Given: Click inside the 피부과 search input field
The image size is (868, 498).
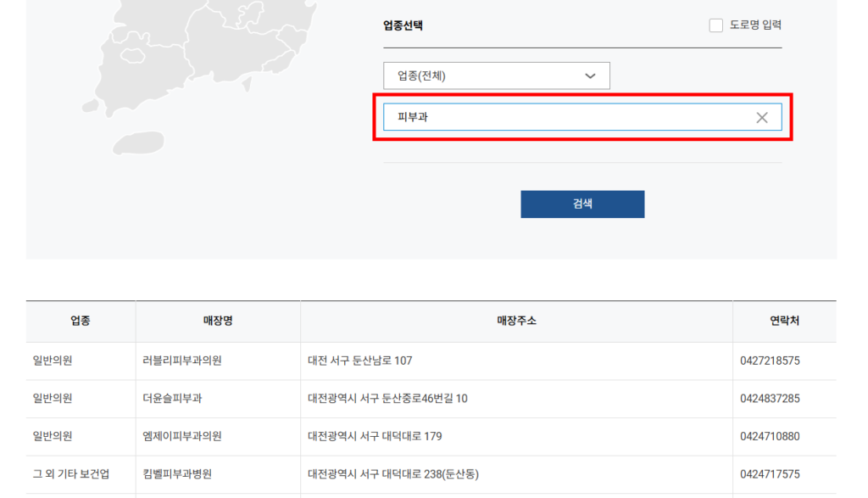Looking at the screenshot, I should pyautogui.click(x=551, y=116).
